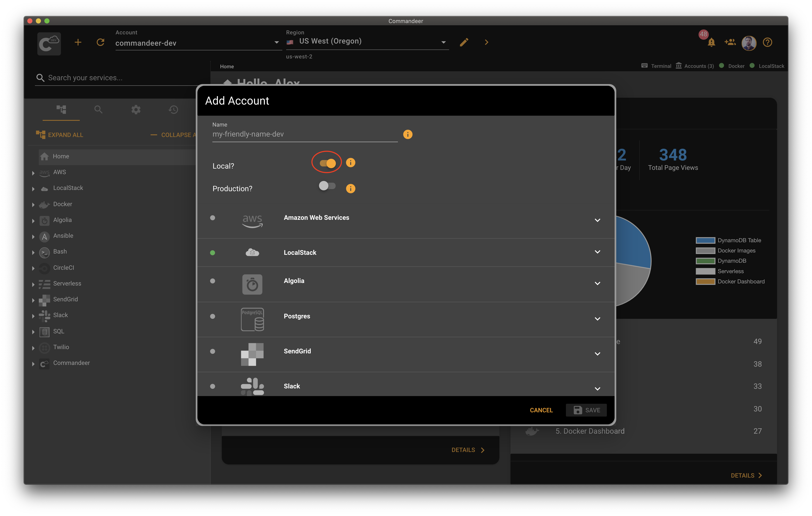Viewport: 812px width, 516px height.
Task: Click Cancel in Add Account dialog
Action: [x=541, y=410]
